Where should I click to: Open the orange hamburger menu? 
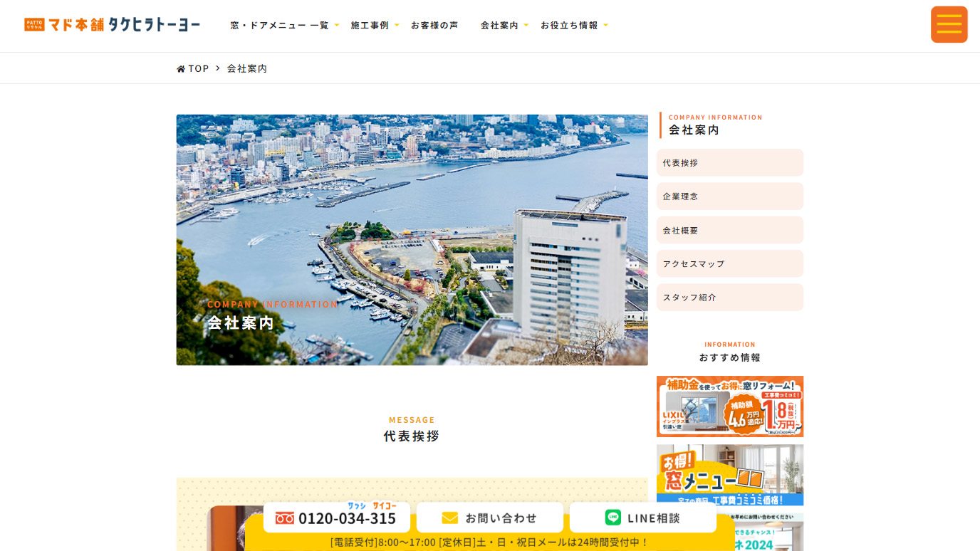(949, 24)
